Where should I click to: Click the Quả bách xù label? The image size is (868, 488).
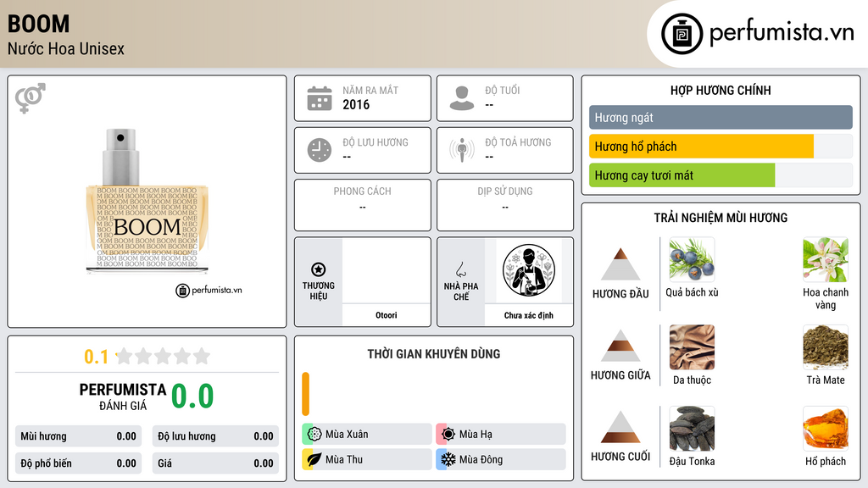coord(692,292)
